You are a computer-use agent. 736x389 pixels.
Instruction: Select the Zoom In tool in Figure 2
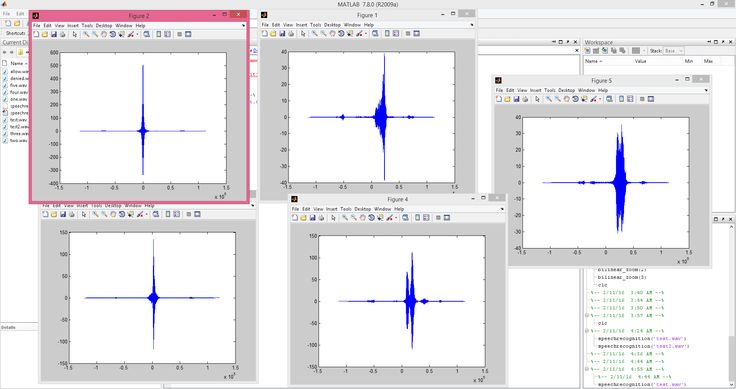[86, 34]
